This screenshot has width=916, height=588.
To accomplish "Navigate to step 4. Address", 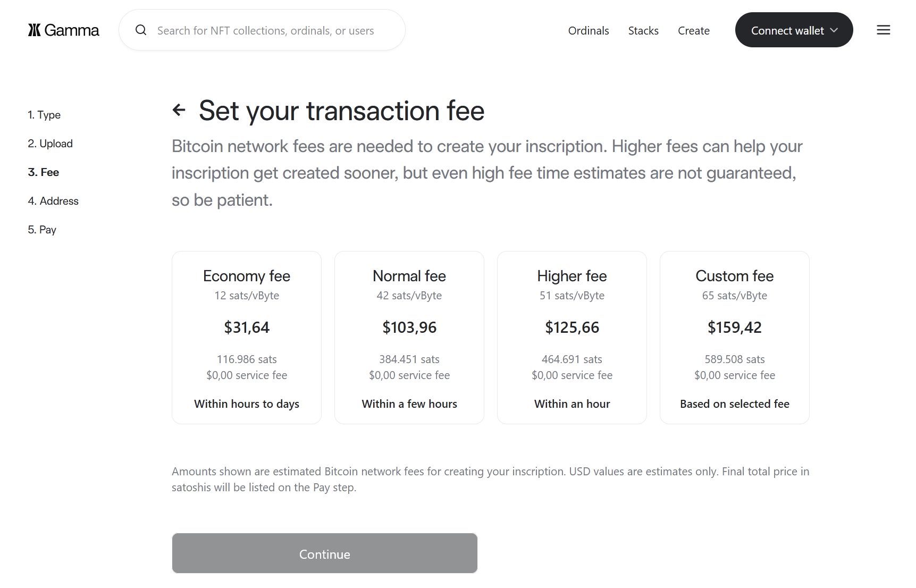I will (x=53, y=201).
